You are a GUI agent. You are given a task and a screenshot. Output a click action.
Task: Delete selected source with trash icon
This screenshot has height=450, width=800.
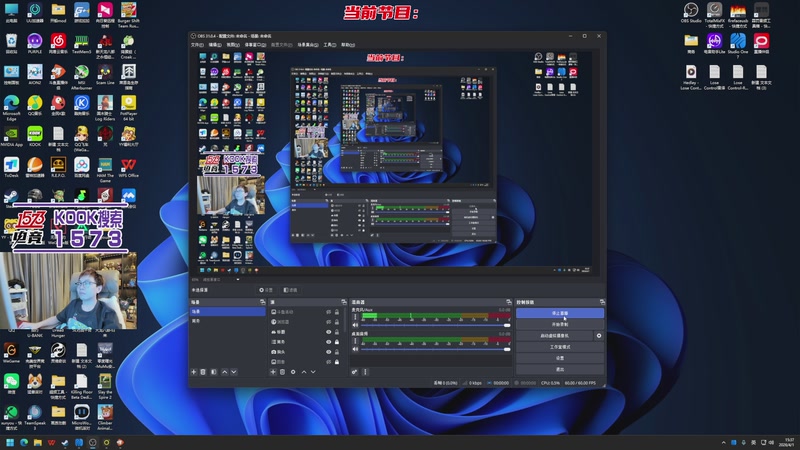[x=282, y=372]
